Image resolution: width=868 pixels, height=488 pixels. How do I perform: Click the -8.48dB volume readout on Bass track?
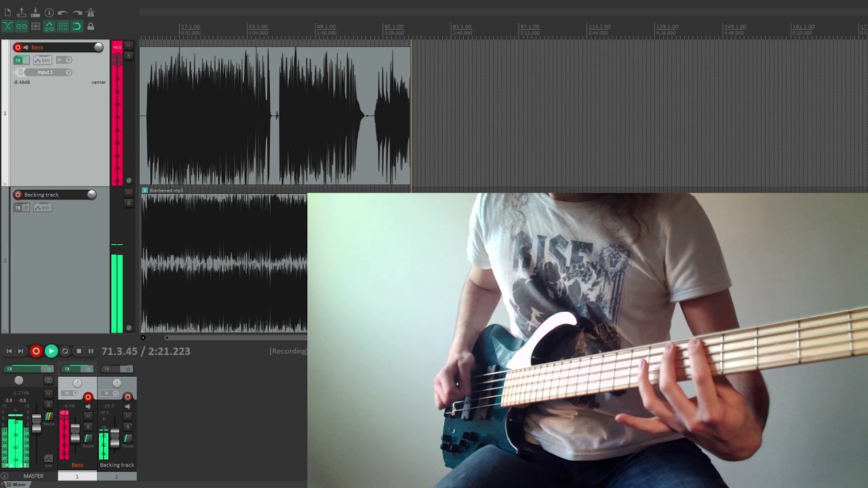tap(22, 82)
